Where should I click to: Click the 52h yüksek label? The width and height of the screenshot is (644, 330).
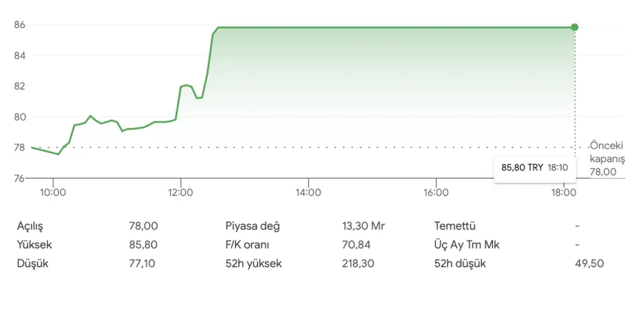pyautogui.click(x=254, y=264)
